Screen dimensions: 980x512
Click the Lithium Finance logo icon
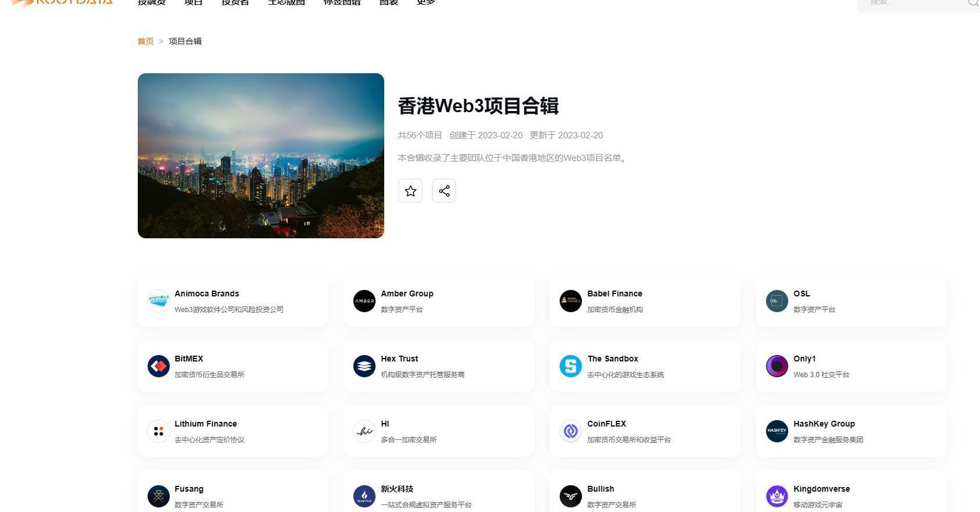click(159, 431)
